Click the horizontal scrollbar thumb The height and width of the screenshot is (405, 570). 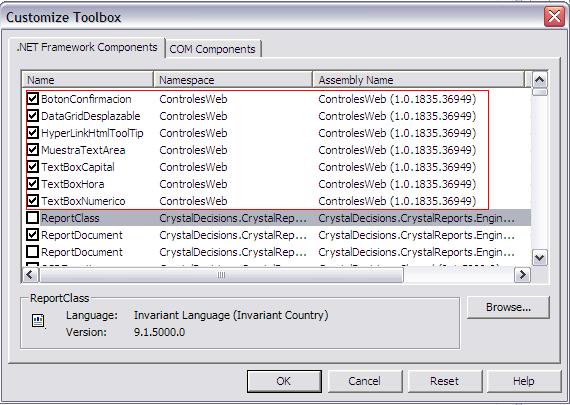(221, 275)
